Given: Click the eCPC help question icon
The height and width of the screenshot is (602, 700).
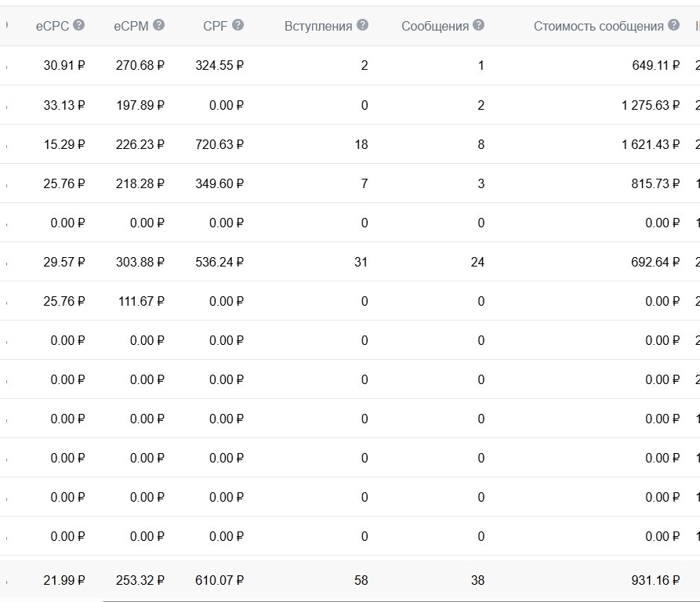Looking at the screenshot, I should 78,25.
